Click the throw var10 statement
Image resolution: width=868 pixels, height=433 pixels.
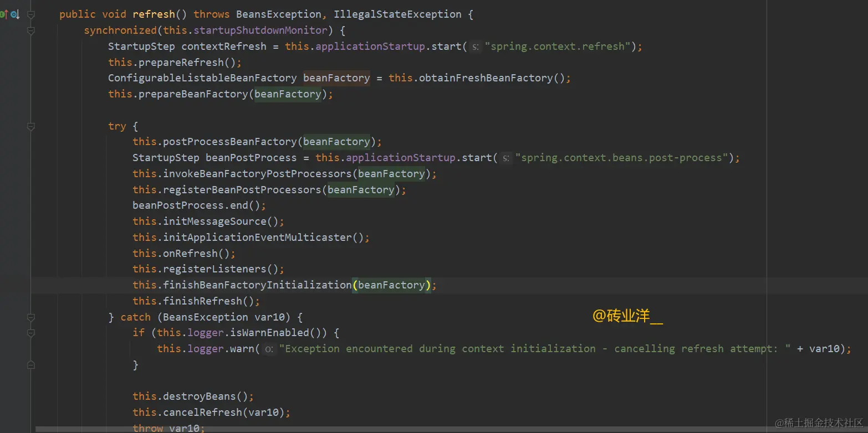[169, 428]
